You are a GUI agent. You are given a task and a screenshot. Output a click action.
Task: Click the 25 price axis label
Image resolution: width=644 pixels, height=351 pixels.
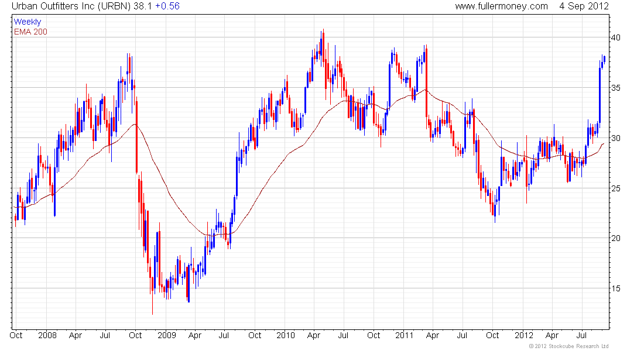[616, 188]
